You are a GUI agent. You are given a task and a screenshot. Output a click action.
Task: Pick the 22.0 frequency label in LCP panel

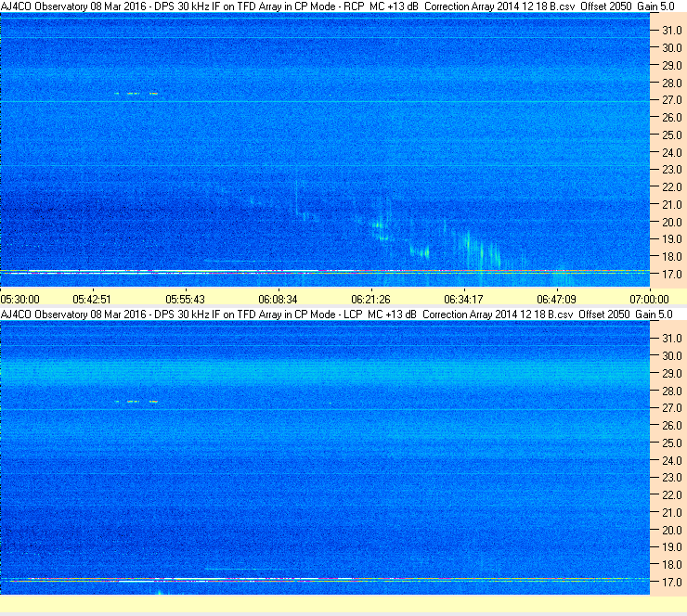[x=671, y=495]
